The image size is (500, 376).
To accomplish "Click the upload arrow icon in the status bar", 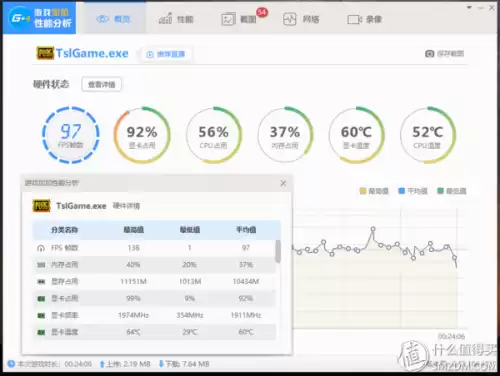I will point(102,364).
